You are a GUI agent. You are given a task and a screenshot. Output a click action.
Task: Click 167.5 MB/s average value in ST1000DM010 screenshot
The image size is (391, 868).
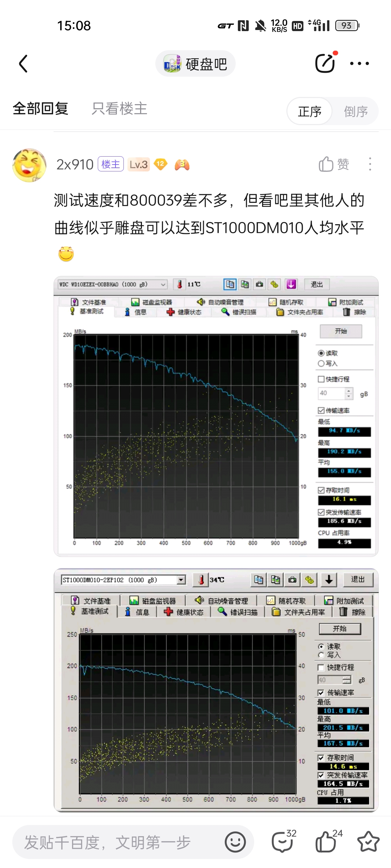click(x=343, y=743)
